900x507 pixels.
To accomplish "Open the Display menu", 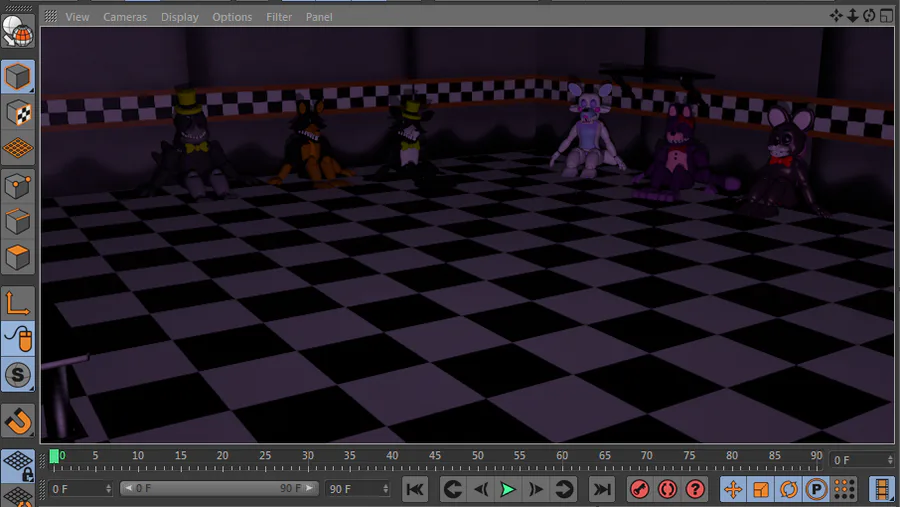I will coord(179,17).
